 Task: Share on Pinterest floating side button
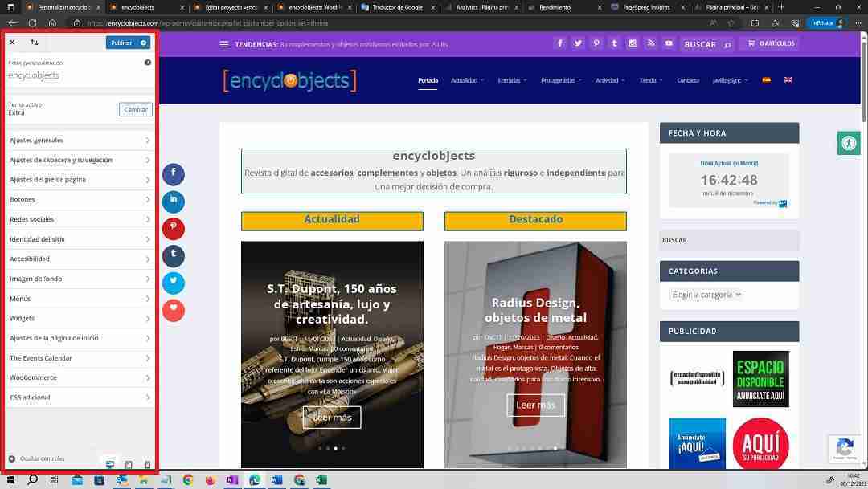pyautogui.click(x=174, y=229)
